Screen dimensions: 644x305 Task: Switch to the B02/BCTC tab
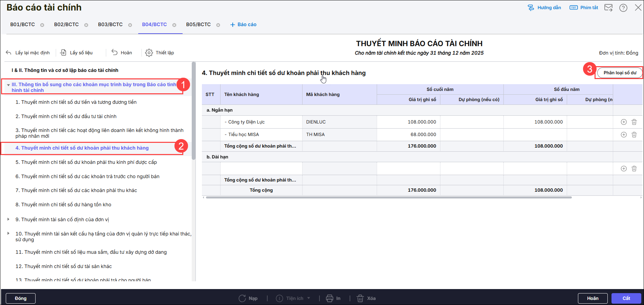(x=66, y=24)
